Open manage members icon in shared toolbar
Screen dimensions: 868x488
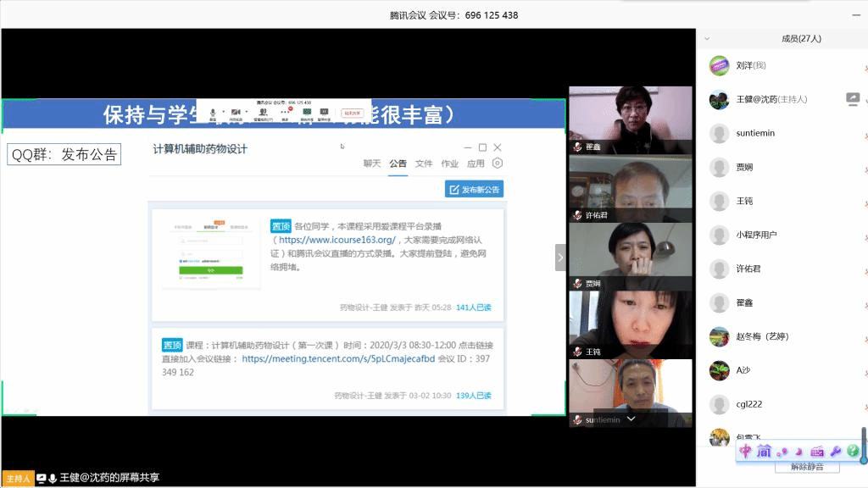263,111
